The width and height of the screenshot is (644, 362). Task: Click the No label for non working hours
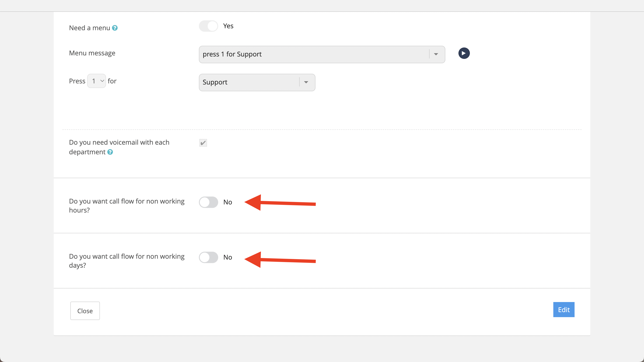[228, 202]
